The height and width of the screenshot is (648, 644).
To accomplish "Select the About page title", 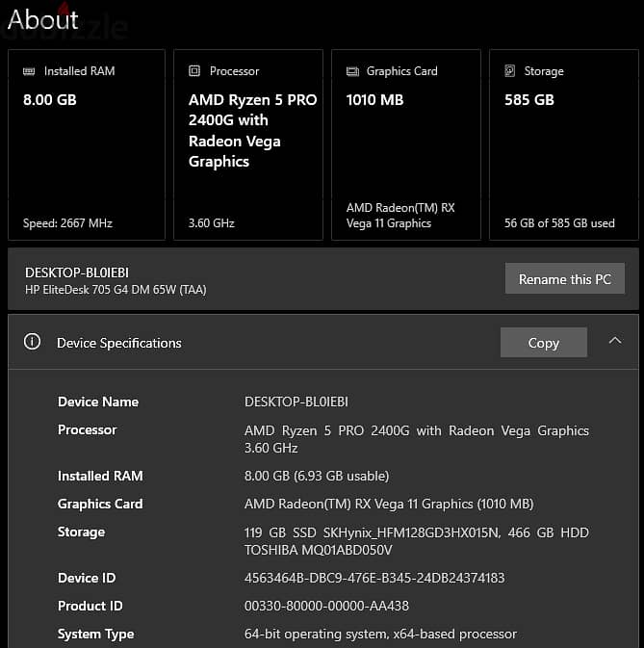I will tap(43, 19).
